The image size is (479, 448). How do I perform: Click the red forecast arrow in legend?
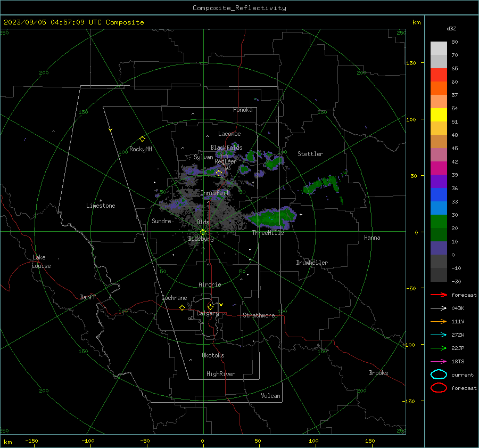439,295
